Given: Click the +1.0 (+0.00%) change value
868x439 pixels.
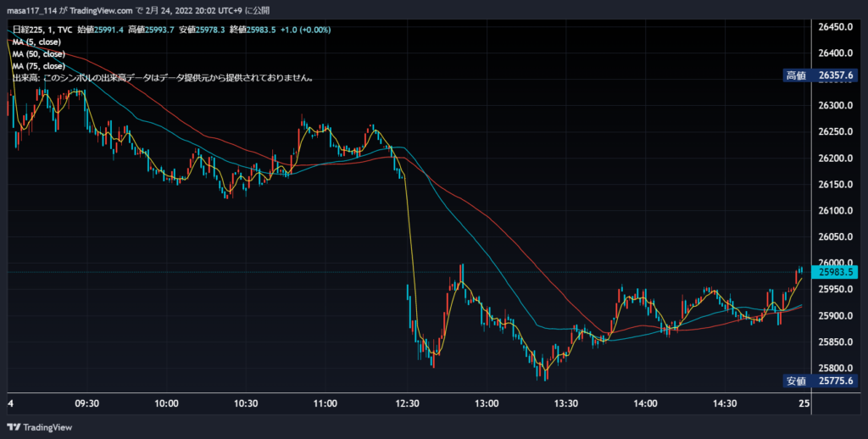Looking at the screenshot, I should (x=305, y=30).
